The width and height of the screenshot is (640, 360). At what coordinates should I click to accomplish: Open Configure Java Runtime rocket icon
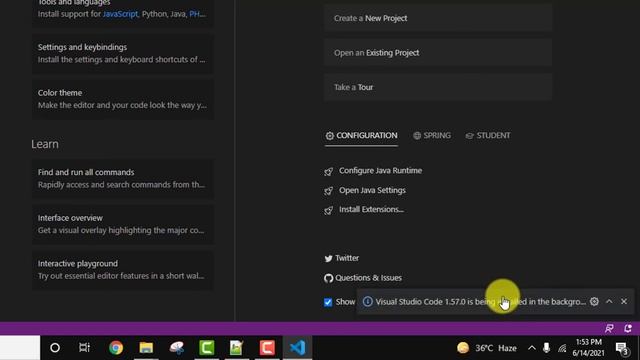329,171
